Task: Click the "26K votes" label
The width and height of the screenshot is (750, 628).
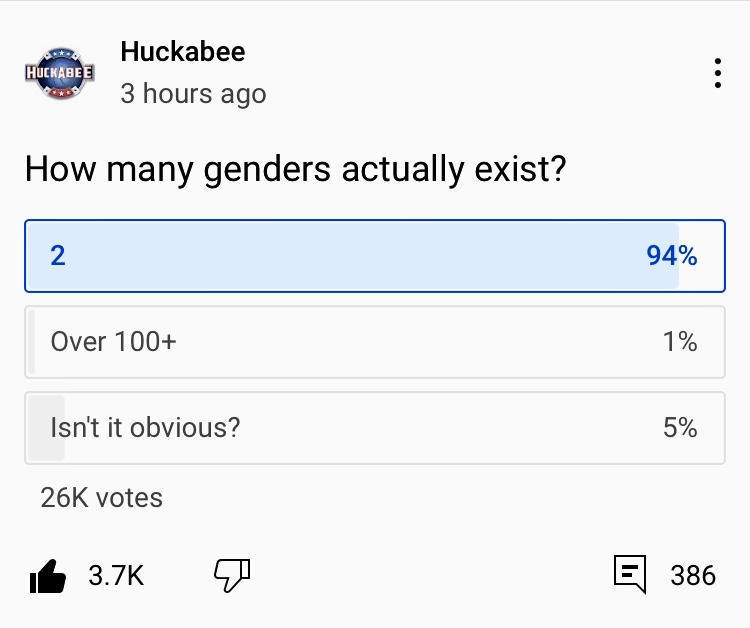Action: point(101,497)
